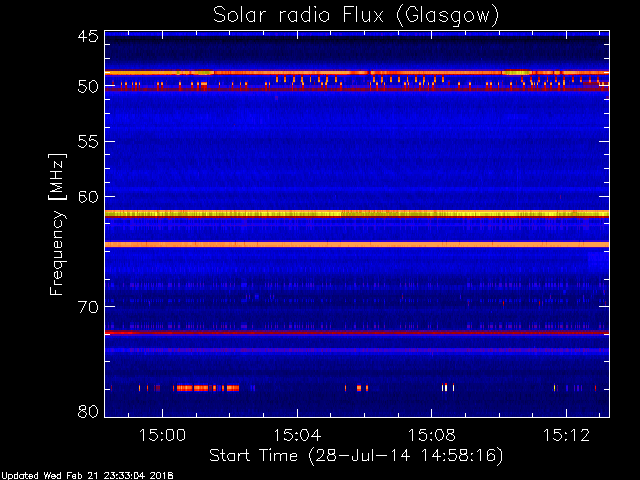Click the 'Start Time (28-Jul-14 14:58:16)' label
The image size is (640, 480).
356,456
